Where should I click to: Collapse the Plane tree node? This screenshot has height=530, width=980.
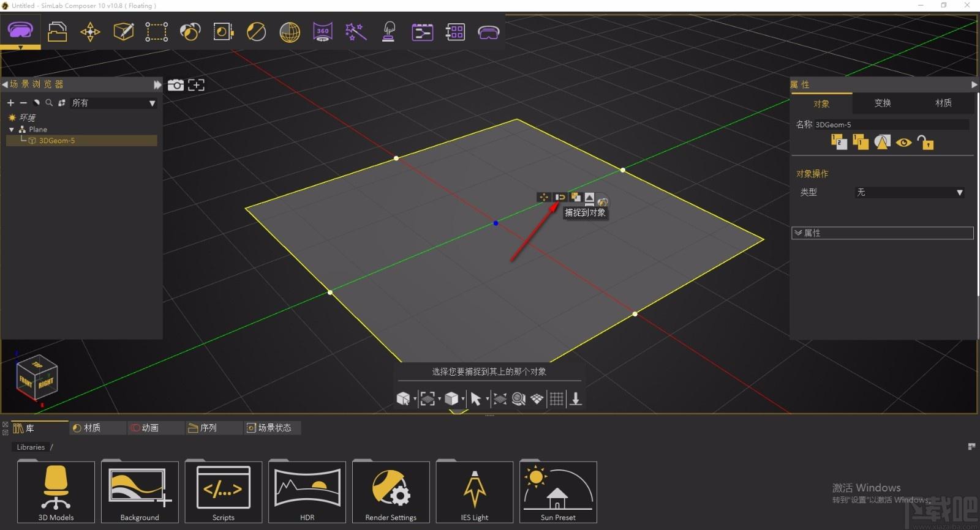(12, 130)
